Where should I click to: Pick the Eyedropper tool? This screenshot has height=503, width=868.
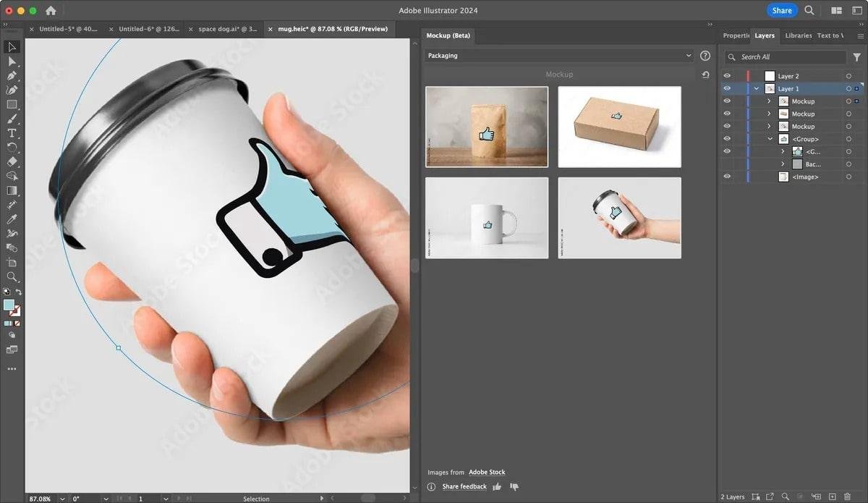coord(12,217)
